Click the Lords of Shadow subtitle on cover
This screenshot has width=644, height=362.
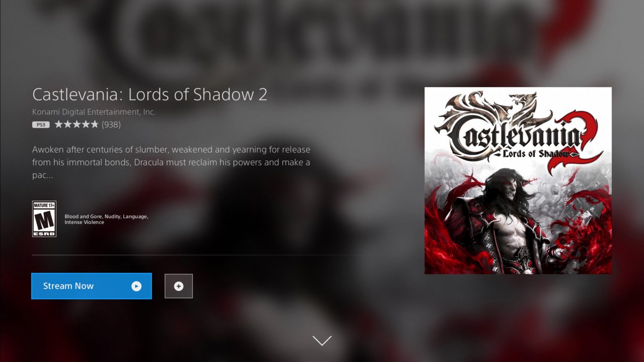[536, 154]
